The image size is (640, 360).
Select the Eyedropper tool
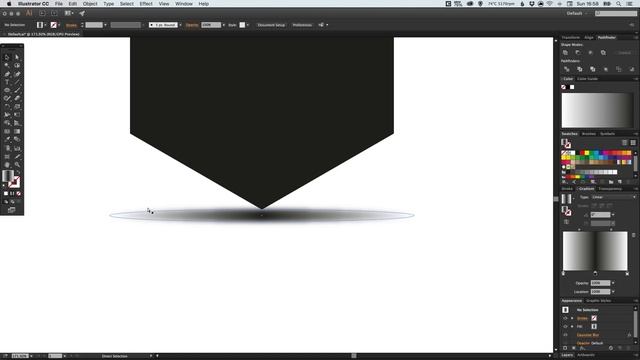tap(7, 140)
